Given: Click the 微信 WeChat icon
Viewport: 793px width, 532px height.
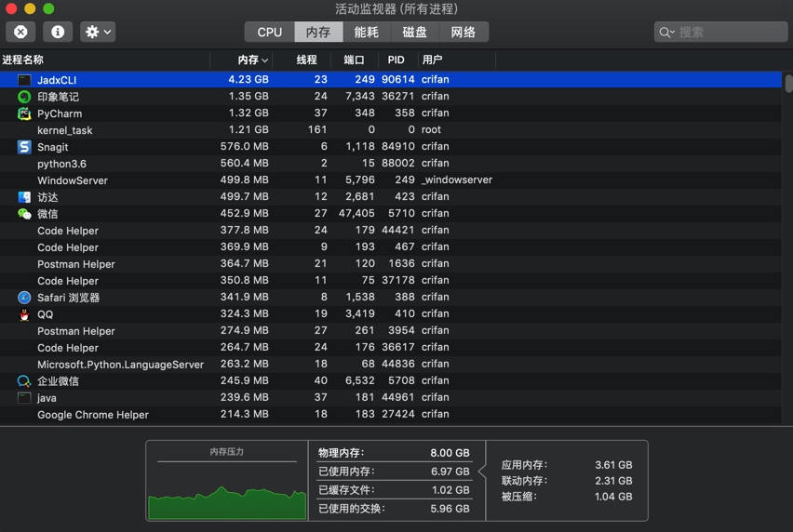Looking at the screenshot, I should pos(24,214).
